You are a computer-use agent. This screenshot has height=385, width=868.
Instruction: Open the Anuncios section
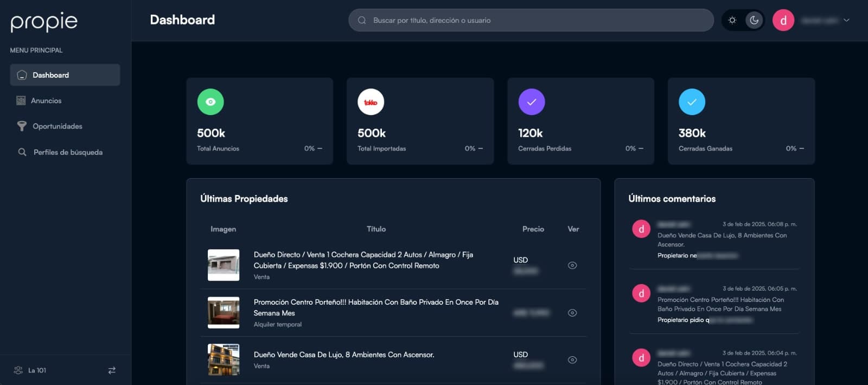[x=46, y=100]
